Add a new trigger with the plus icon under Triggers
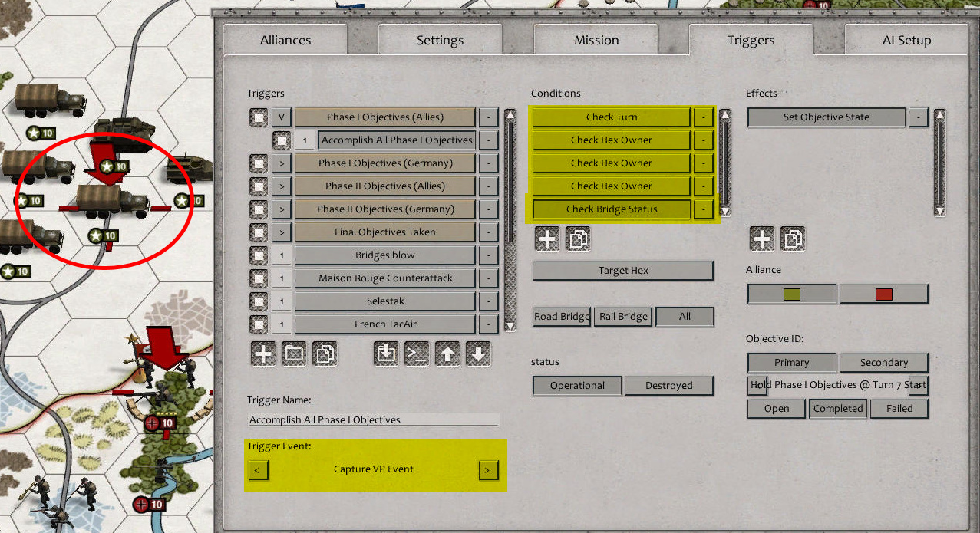Image resolution: width=980 pixels, height=533 pixels. click(263, 354)
